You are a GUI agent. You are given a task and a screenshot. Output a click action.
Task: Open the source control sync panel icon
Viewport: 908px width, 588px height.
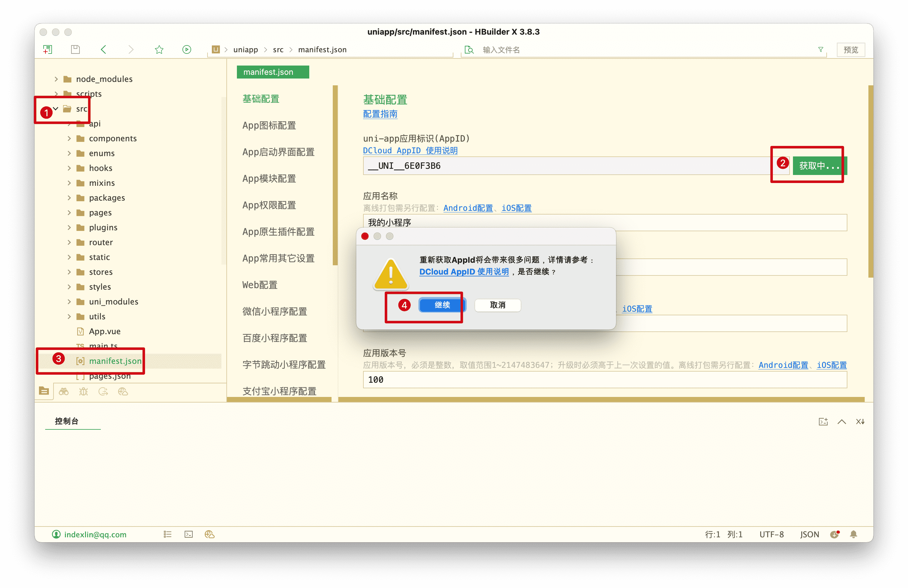(x=103, y=392)
